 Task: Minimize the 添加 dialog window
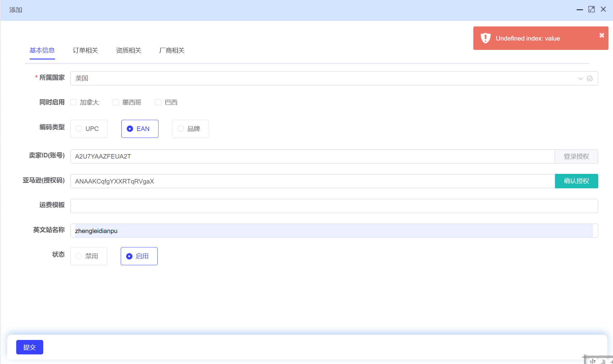click(580, 10)
